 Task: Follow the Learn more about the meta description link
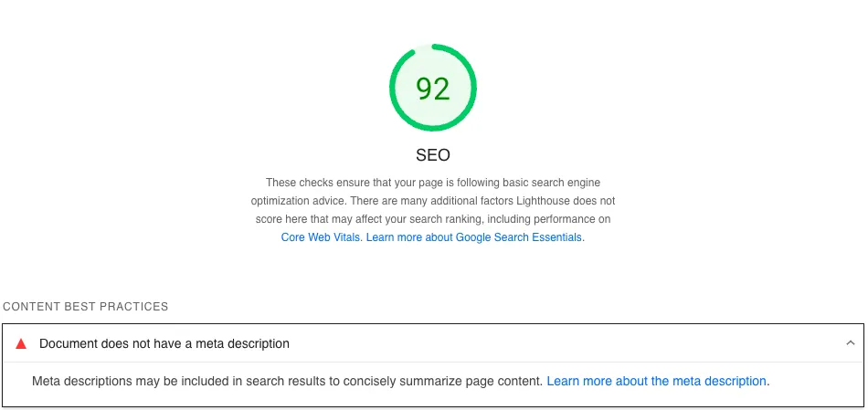[x=657, y=381]
